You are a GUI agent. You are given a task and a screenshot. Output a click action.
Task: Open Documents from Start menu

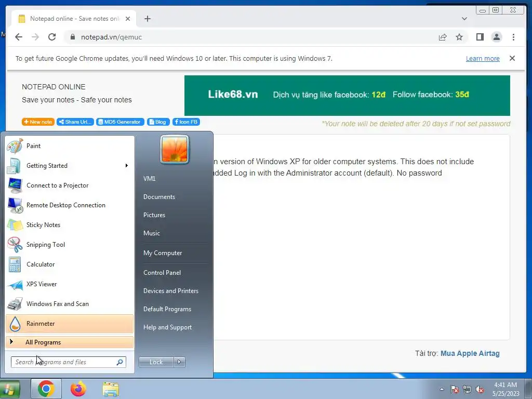tap(159, 197)
